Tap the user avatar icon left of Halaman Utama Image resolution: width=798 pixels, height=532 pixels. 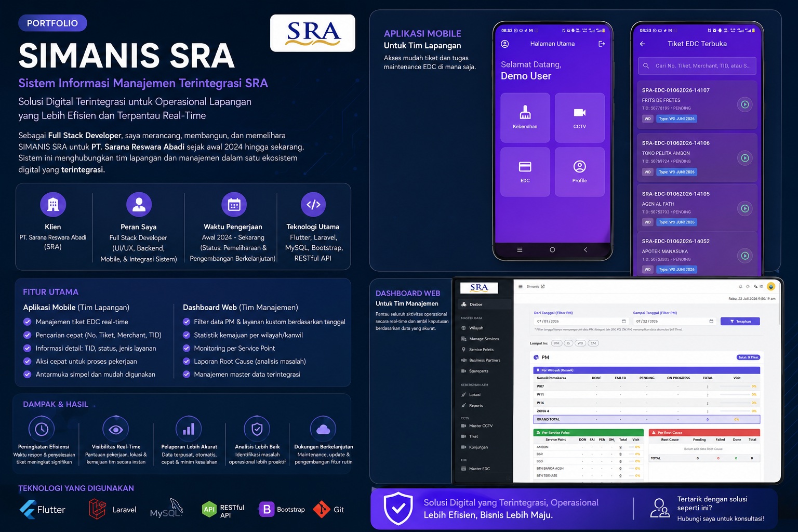click(x=504, y=44)
